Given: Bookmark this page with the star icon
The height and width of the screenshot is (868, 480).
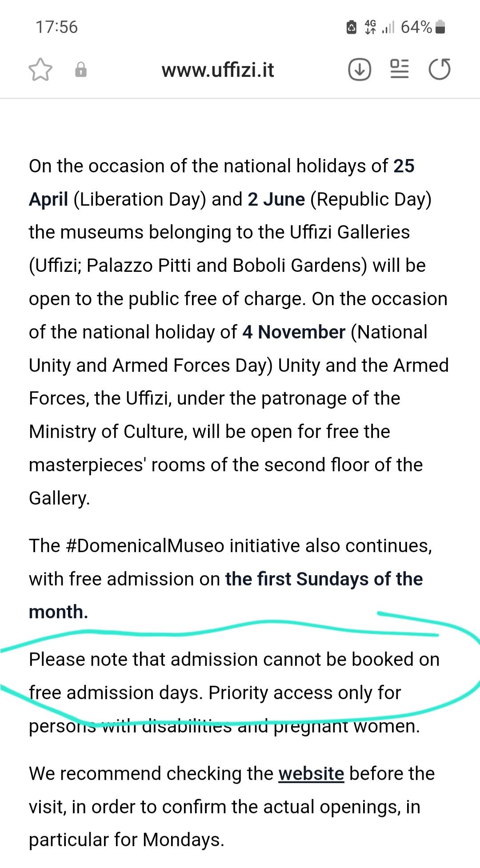Looking at the screenshot, I should point(40,70).
